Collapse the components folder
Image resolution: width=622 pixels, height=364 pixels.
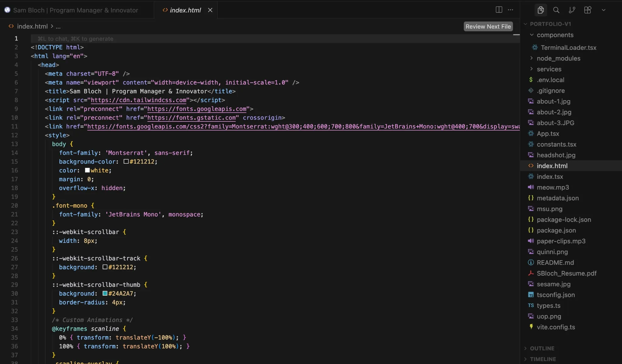pyautogui.click(x=555, y=35)
